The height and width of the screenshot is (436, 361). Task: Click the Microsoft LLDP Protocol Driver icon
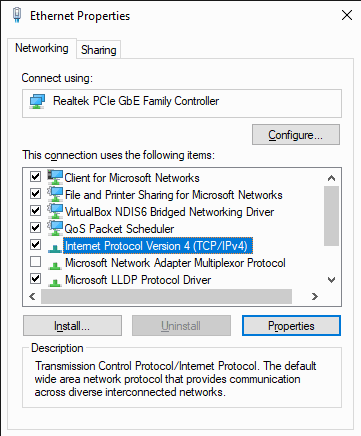tap(55, 282)
